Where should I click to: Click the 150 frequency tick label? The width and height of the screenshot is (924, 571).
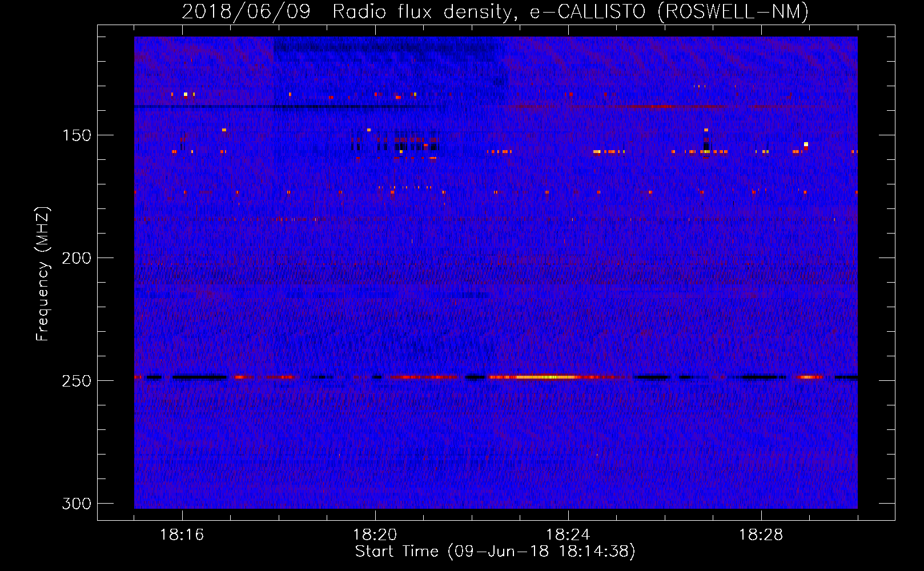(77, 135)
